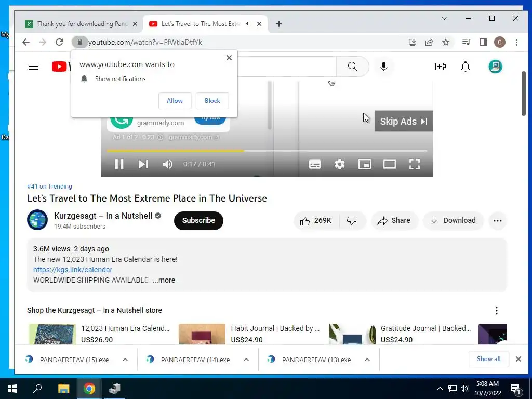Image resolution: width=532 pixels, height=399 pixels.
Task: Enter full screen mode
Action: [414, 164]
